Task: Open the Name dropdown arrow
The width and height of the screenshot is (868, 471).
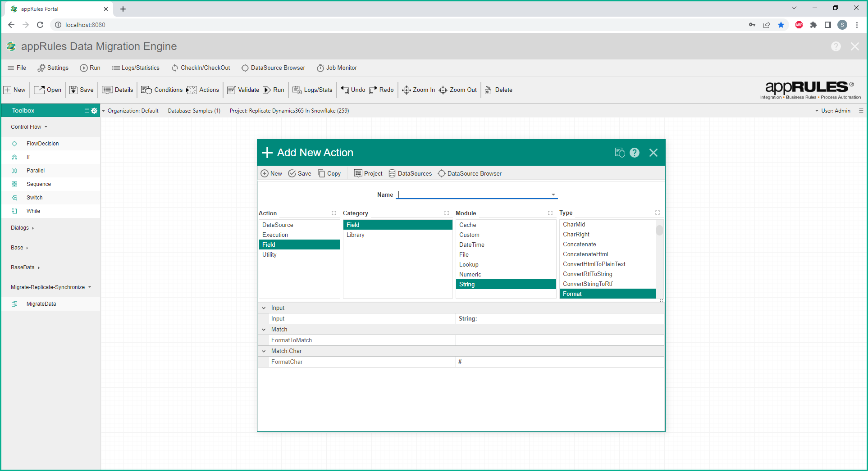Action: pyautogui.click(x=553, y=195)
